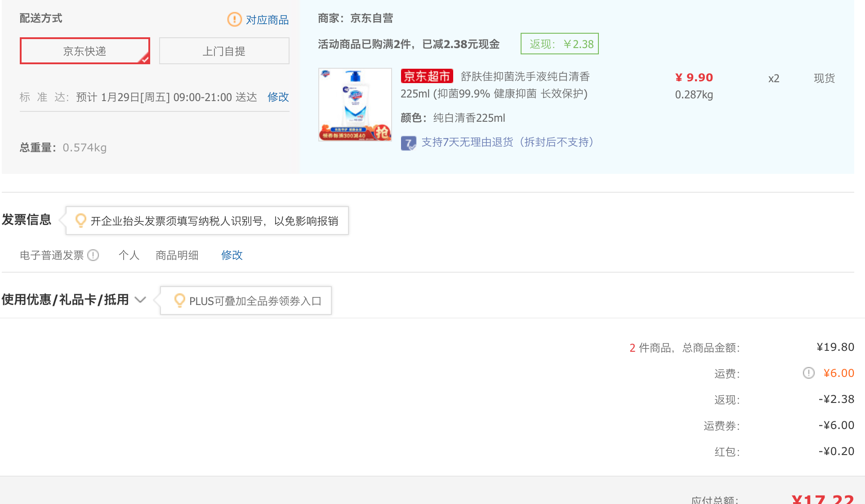The image size is (865, 504).
Task: Click the chevron beside 使用优惠/礼品卡/抵用
Action: tap(140, 300)
